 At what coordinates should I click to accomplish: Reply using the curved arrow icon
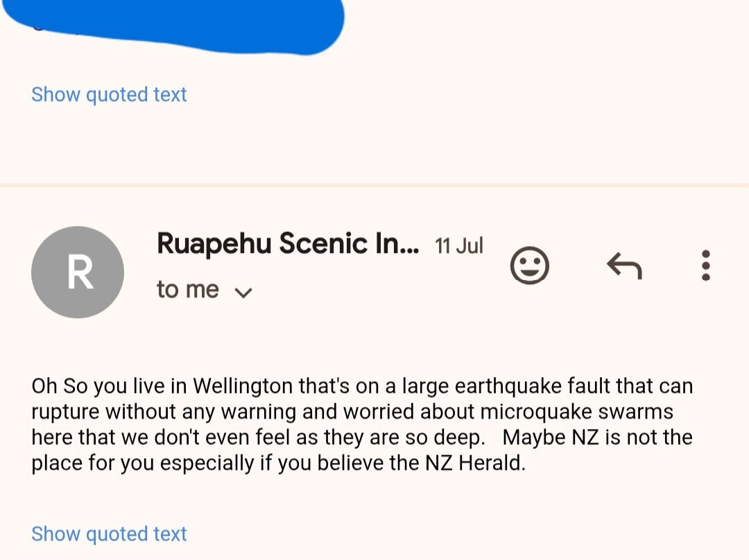624,265
